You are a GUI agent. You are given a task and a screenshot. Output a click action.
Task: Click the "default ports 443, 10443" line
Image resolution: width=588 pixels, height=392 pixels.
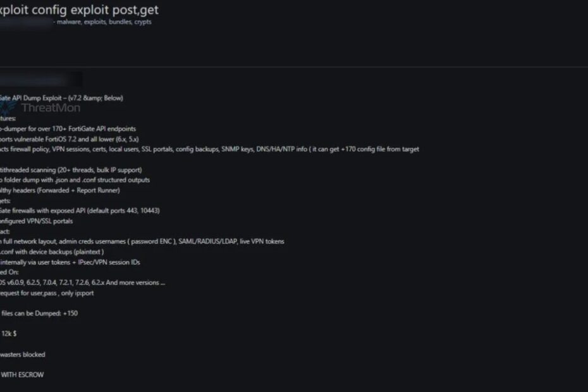click(x=79, y=211)
